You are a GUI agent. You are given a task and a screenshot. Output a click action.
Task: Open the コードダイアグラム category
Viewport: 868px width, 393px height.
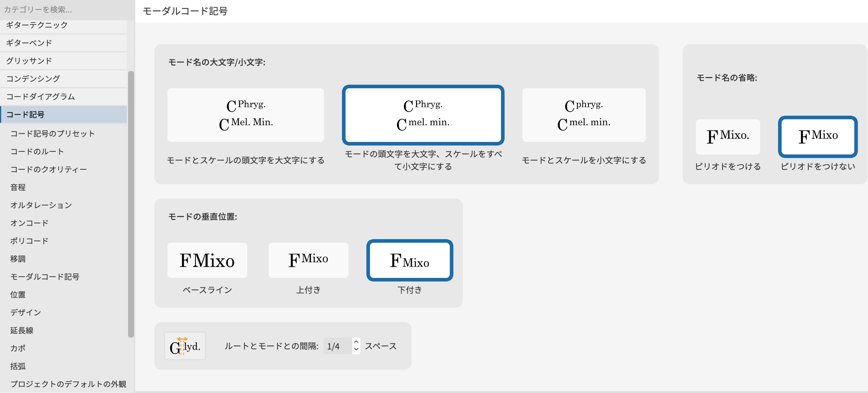63,97
